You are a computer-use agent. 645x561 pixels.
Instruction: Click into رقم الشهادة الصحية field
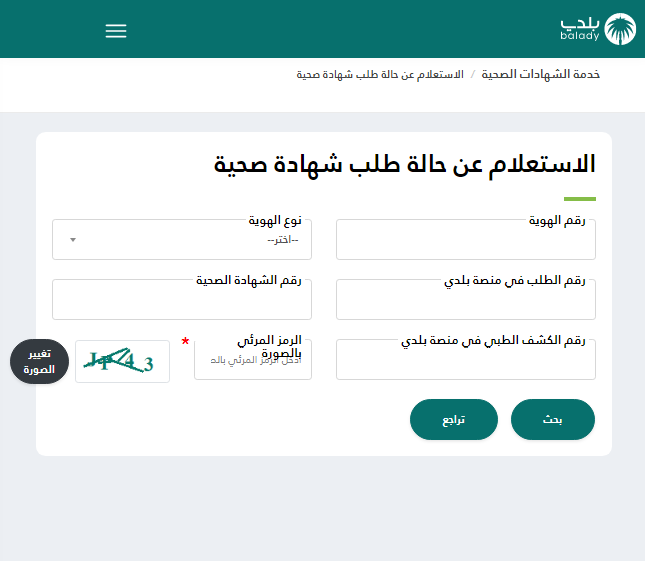tap(181, 301)
